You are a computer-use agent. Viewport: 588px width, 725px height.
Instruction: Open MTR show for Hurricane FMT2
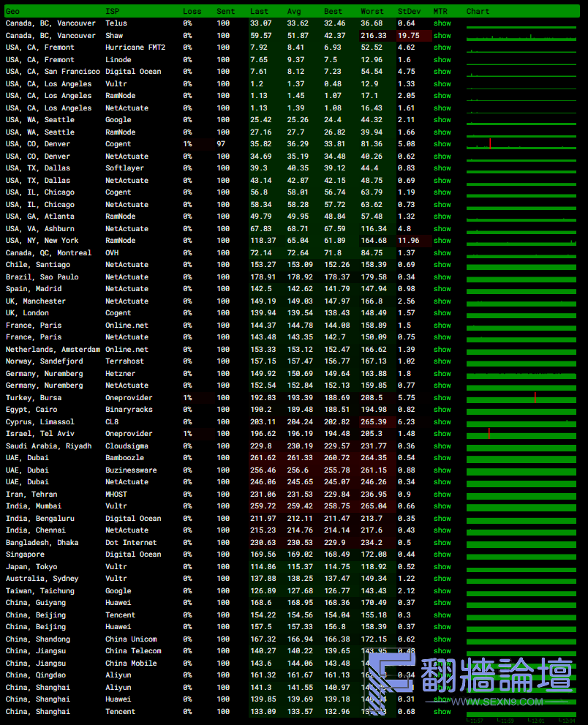(442, 47)
